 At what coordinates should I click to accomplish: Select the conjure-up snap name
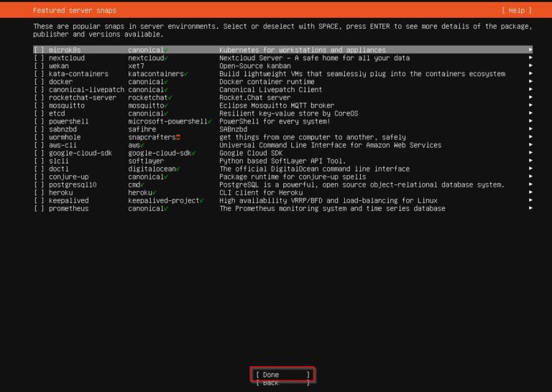coord(69,177)
